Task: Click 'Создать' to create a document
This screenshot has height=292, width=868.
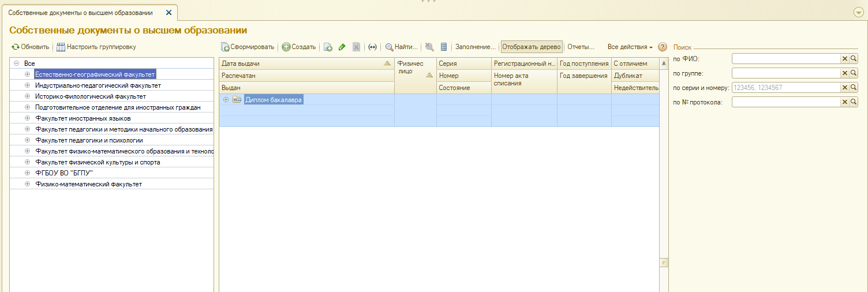Action: pyautogui.click(x=298, y=47)
